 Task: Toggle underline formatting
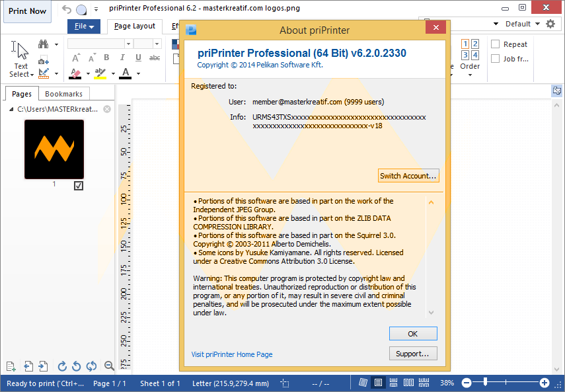tap(138, 58)
